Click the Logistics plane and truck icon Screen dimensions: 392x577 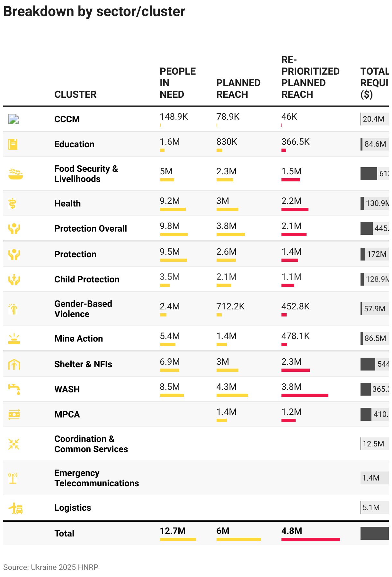[x=15, y=508]
